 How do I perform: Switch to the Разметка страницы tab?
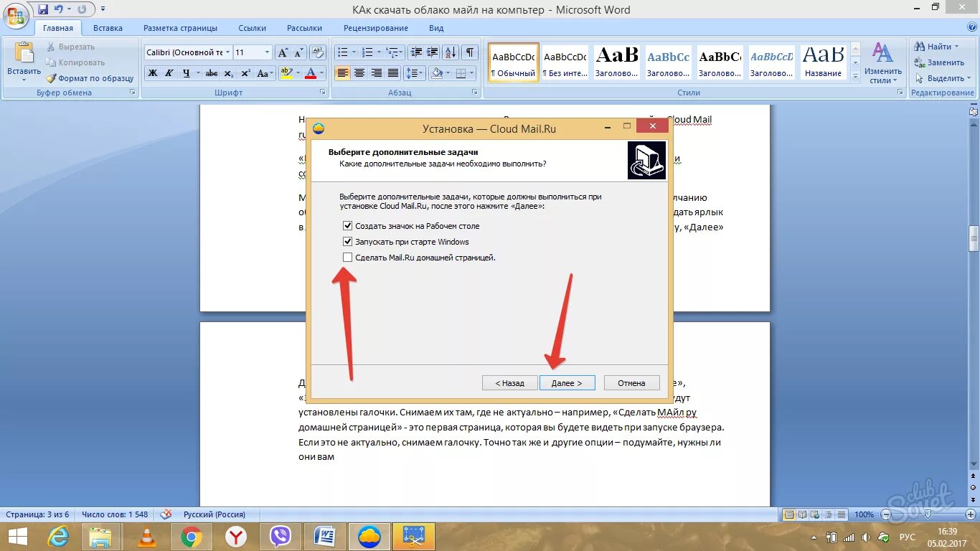click(x=180, y=28)
